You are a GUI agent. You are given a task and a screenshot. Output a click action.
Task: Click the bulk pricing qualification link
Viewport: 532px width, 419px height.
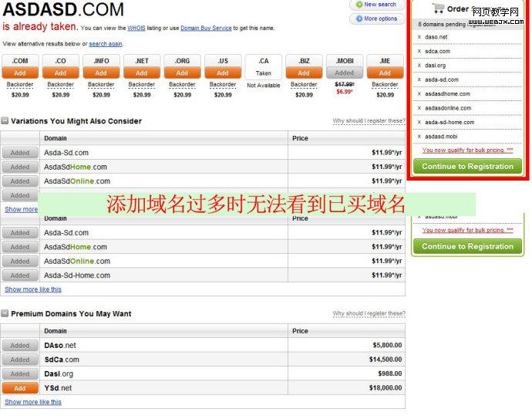(467, 150)
